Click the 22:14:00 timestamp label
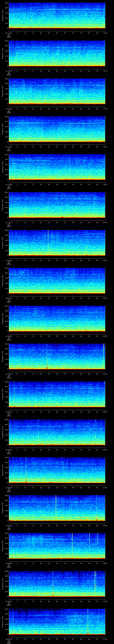This screenshot has height=644, width=114. [9, 33]
